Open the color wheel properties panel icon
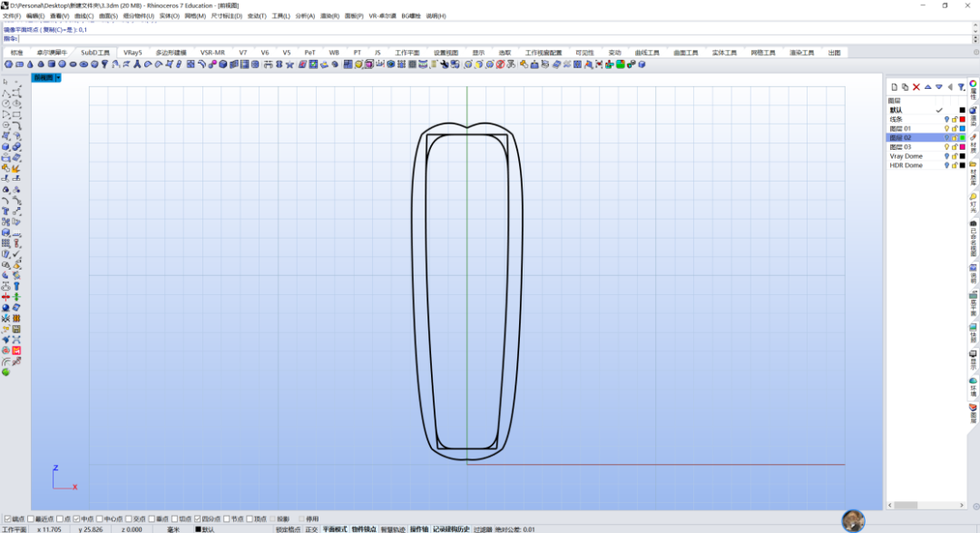 pos(973,84)
